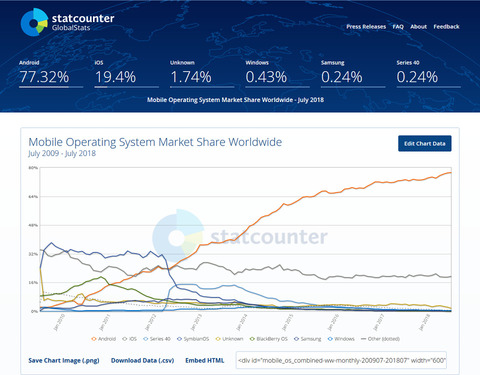This screenshot has width=480, height=375.
Task: Open the FAQ link
Action: (x=398, y=27)
